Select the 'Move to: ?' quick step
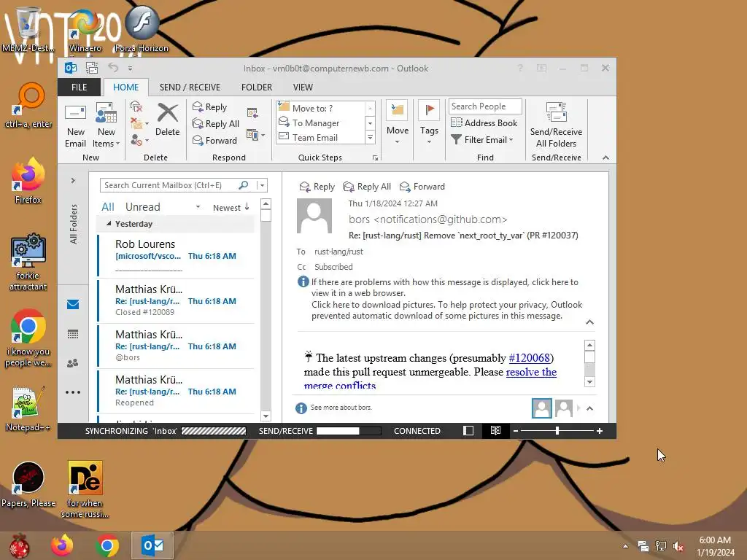 tap(320, 108)
